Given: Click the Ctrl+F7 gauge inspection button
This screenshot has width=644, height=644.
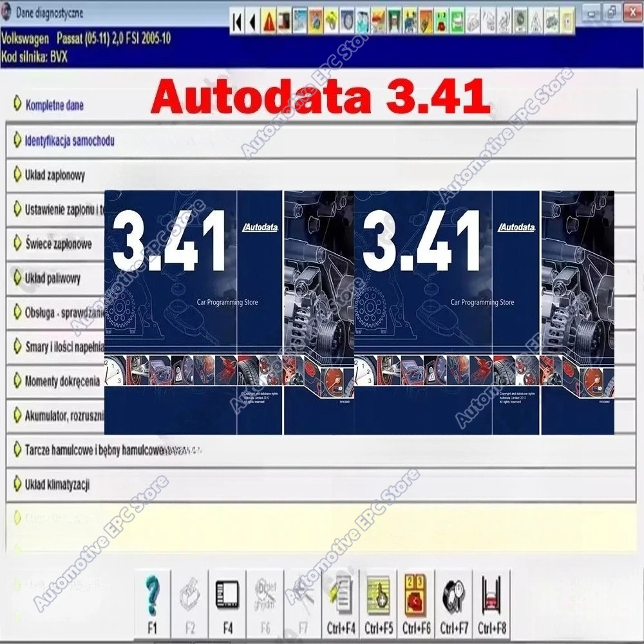Looking at the screenshot, I should pyautogui.click(x=454, y=605).
